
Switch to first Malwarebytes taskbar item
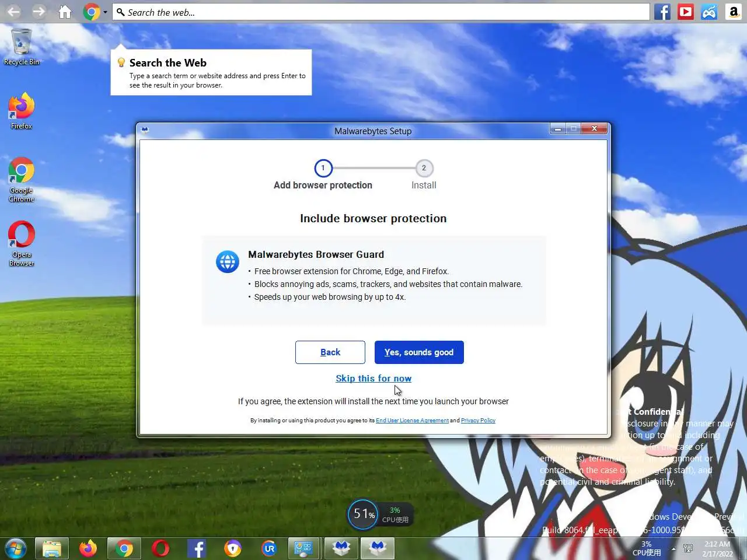click(341, 549)
